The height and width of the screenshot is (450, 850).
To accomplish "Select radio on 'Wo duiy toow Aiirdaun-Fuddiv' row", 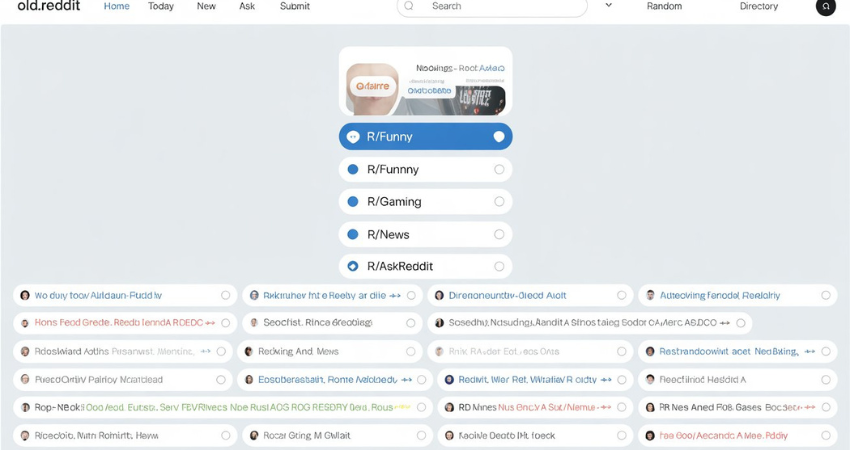I will pos(226,295).
